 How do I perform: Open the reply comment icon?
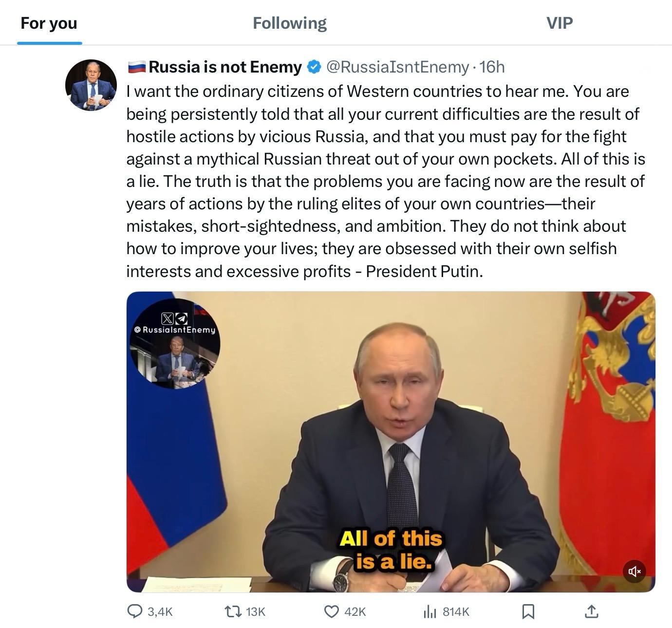(134, 611)
